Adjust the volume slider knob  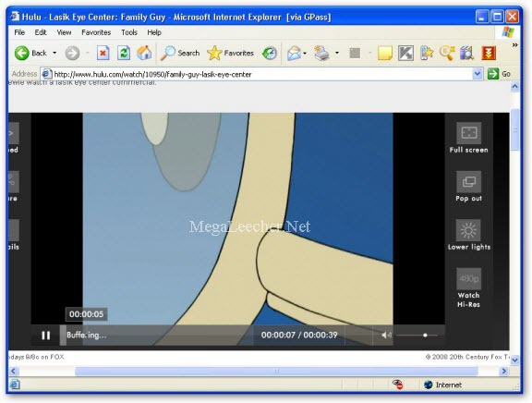pos(425,336)
